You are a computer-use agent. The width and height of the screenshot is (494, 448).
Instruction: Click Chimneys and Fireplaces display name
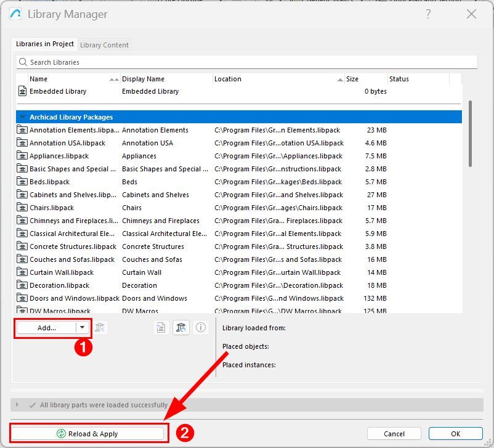(161, 221)
